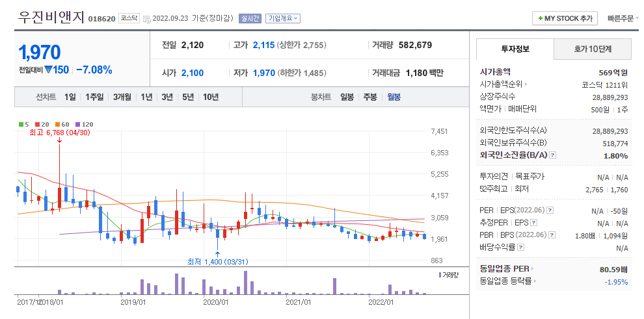Image resolution: width=644 pixels, height=319 pixels.
Task: Click the 상장주식수 label
Action: tap(498, 97)
